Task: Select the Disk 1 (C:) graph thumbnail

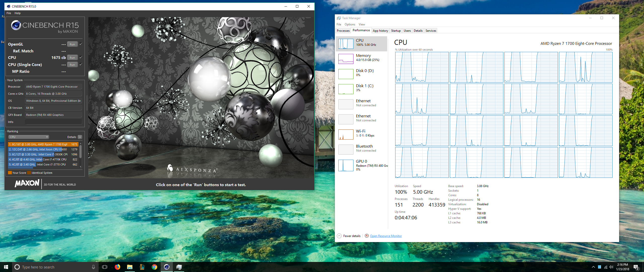Action: point(346,89)
